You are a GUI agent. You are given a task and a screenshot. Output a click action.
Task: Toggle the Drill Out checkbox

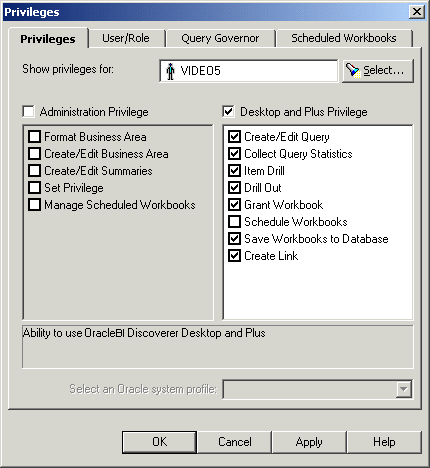tap(234, 188)
